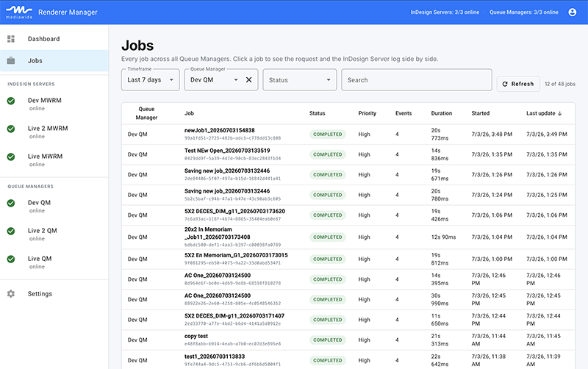Open the Status filter dropdown
The height and width of the screenshot is (369, 588).
(x=300, y=79)
